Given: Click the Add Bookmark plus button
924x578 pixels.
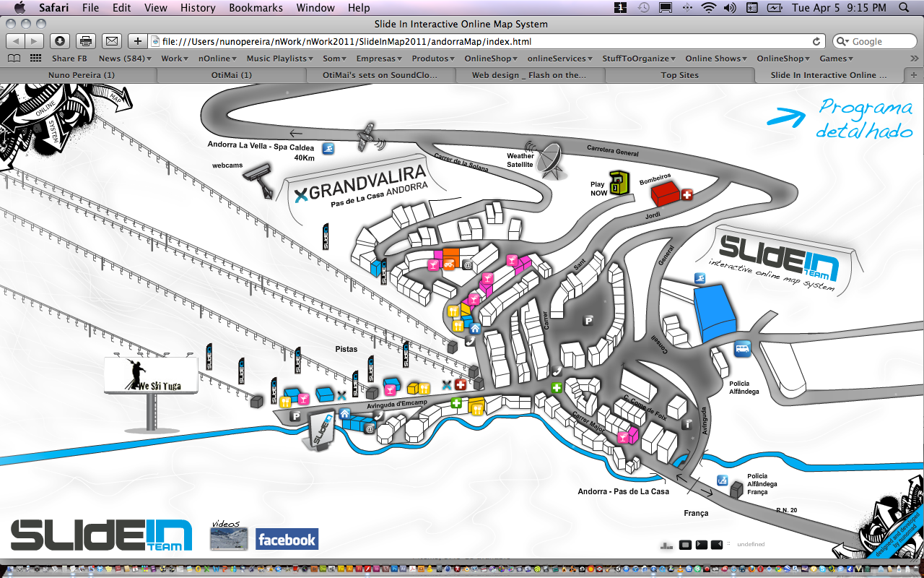Looking at the screenshot, I should click(138, 41).
